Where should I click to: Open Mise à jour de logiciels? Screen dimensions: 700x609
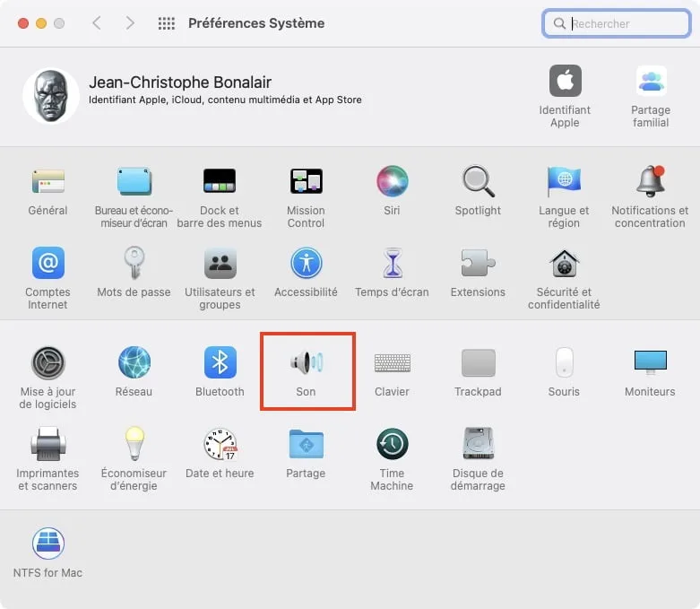pos(48,362)
